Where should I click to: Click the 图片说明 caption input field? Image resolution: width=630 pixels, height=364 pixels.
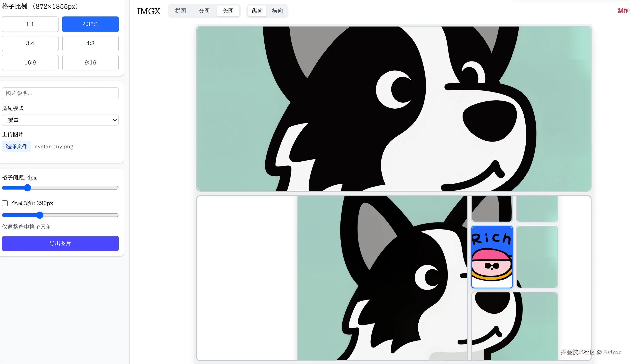tap(60, 93)
